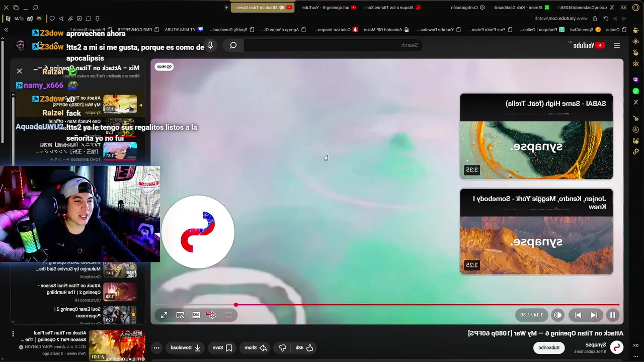Image resolution: width=644 pixels, height=362 pixels.
Task: Open the YouTube hamburger guide menu
Action: tap(617, 45)
